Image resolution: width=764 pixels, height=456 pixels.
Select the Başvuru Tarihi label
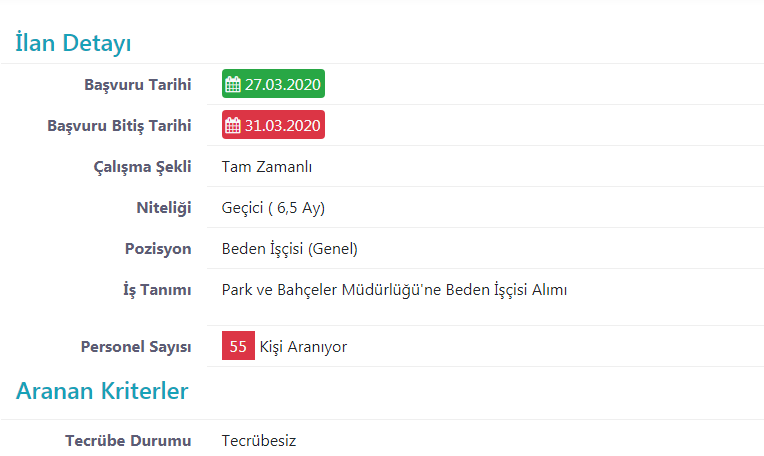click(x=138, y=85)
